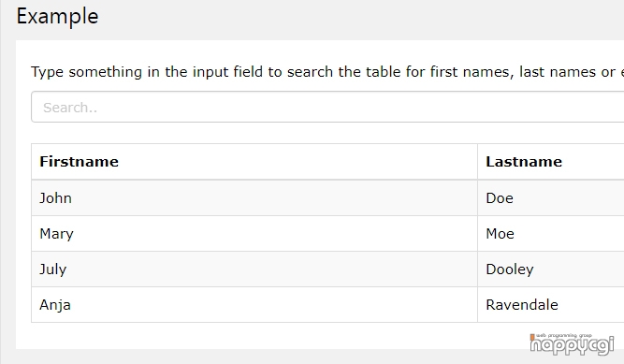Click the word Ravendale in table
The width and height of the screenshot is (624, 364).
click(x=522, y=305)
